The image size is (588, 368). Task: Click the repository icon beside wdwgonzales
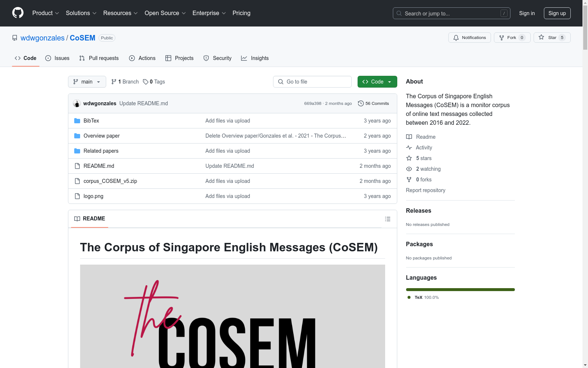pyautogui.click(x=15, y=38)
